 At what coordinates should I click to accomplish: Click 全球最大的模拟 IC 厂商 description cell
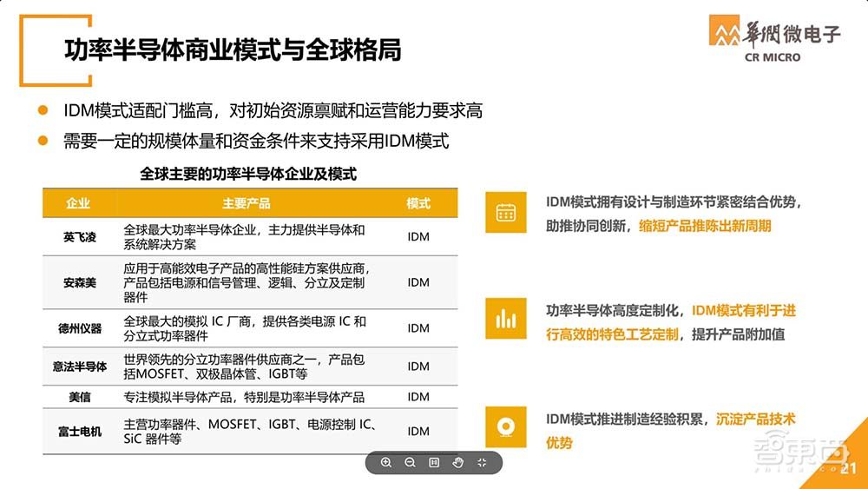245,328
